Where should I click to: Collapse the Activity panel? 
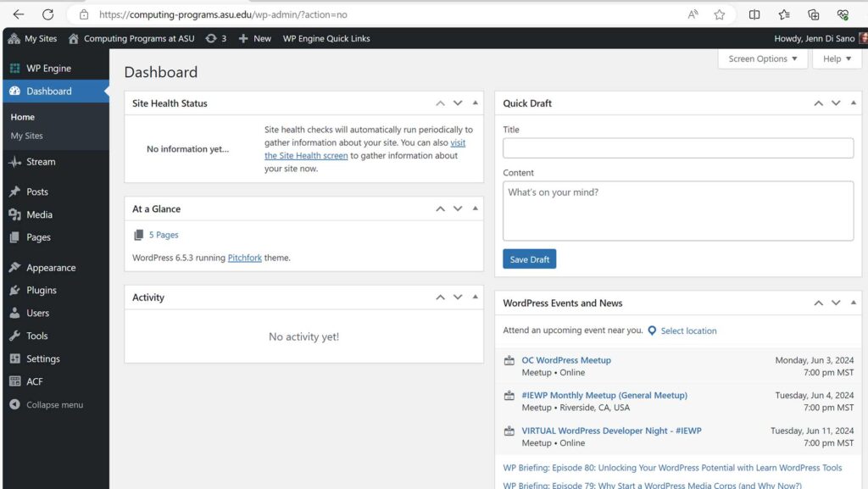pyautogui.click(x=475, y=297)
